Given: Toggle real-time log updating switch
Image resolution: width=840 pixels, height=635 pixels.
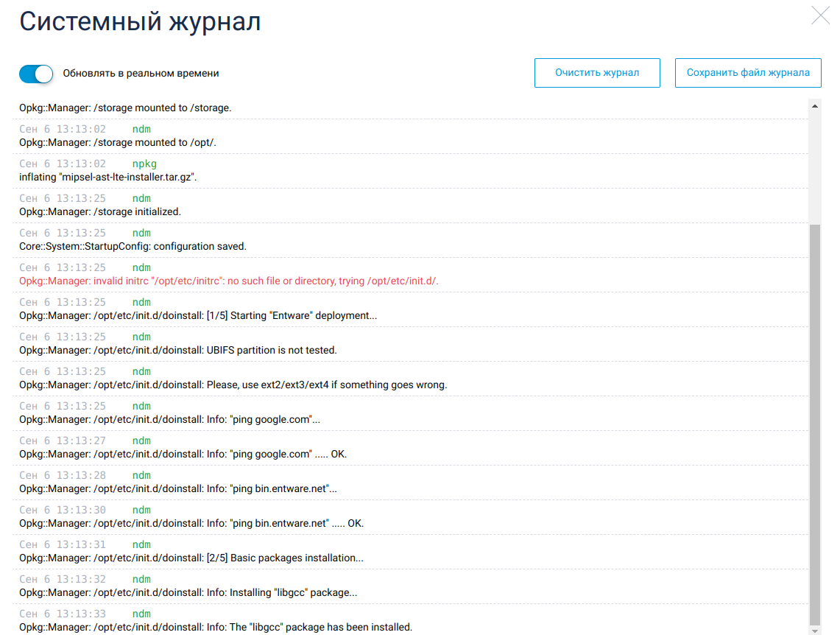Looking at the screenshot, I should (36, 74).
